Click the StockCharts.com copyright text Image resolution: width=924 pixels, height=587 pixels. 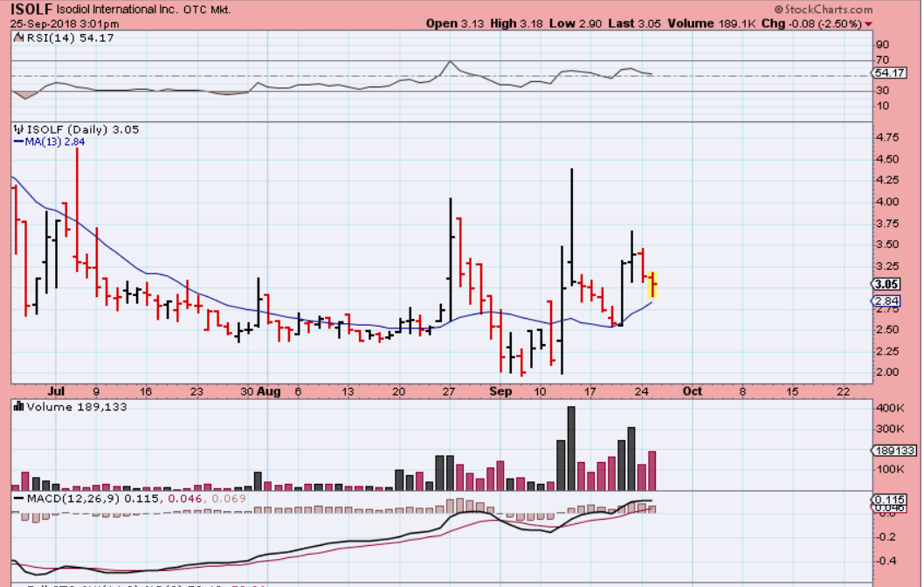(x=824, y=10)
